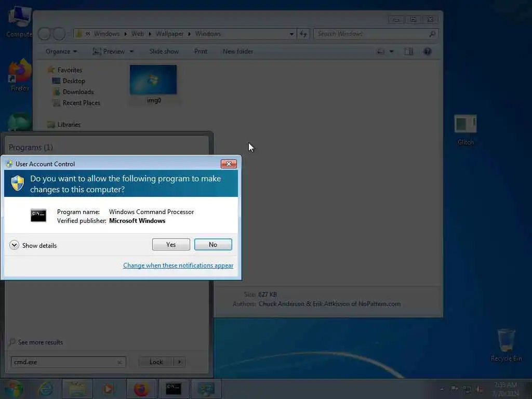
Task: Open the change view dropdown arrow
Action: 392,51
